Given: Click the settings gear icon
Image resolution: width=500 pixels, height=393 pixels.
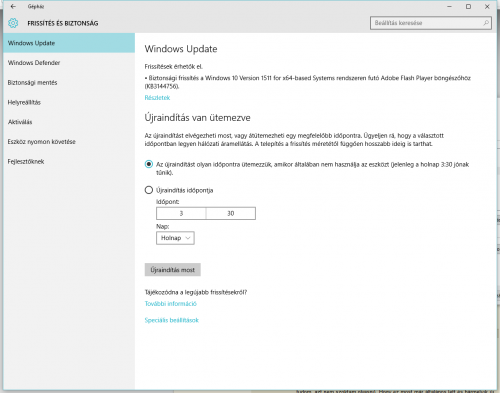Looking at the screenshot, I should [13, 23].
